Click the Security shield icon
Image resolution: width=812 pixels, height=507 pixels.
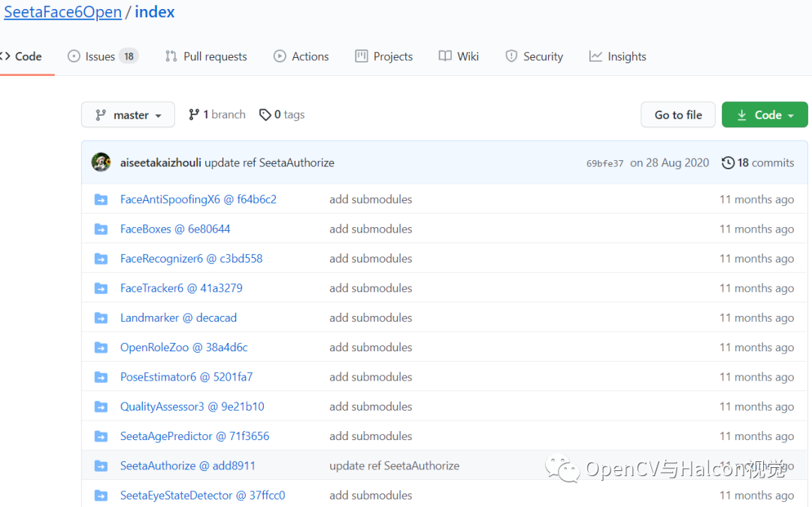tap(511, 56)
